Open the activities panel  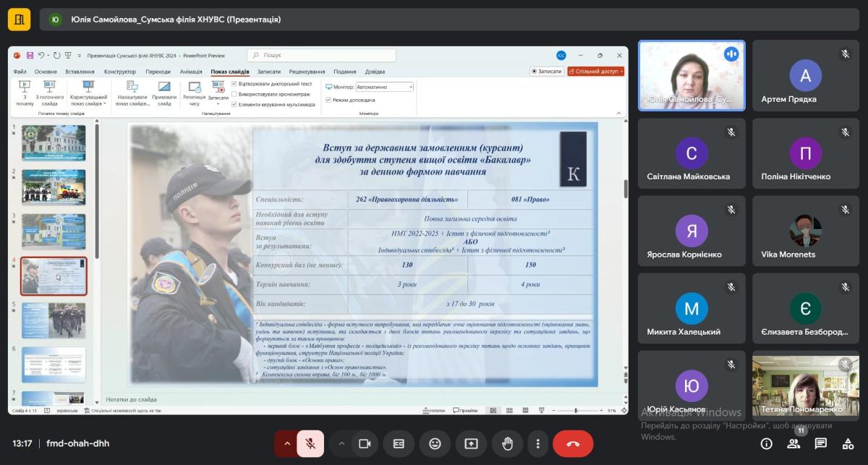click(x=848, y=443)
